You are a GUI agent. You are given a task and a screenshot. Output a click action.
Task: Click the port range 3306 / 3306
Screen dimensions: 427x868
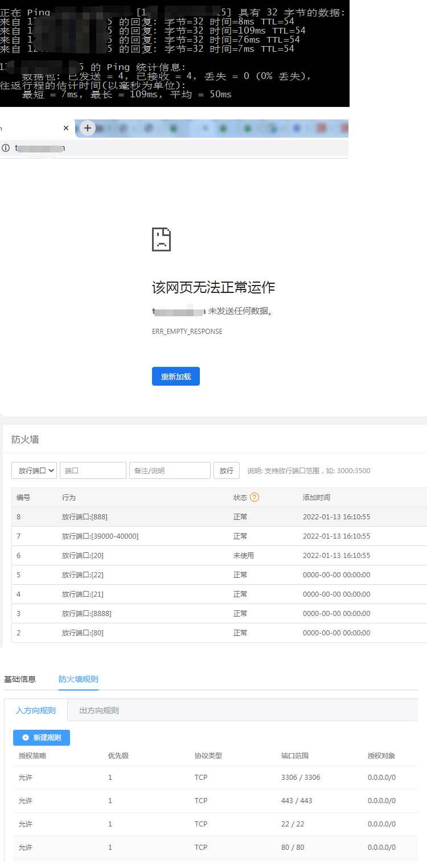coord(301,778)
